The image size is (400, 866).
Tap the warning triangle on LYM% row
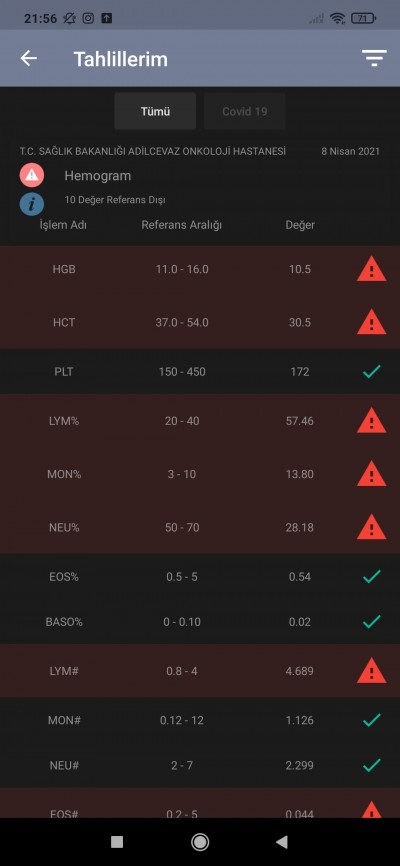[371, 420]
